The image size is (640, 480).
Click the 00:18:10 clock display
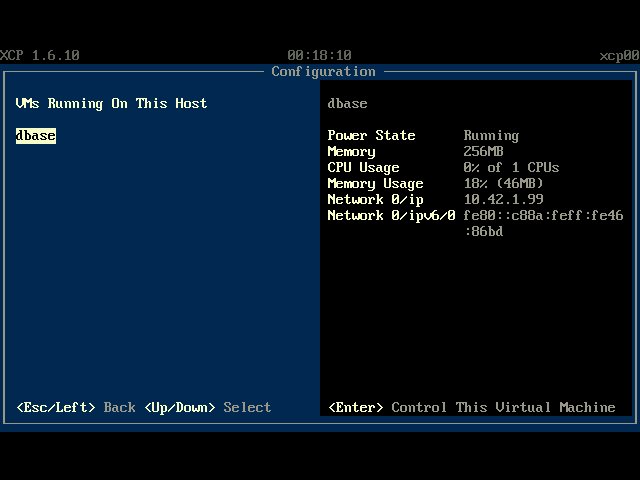point(320,56)
